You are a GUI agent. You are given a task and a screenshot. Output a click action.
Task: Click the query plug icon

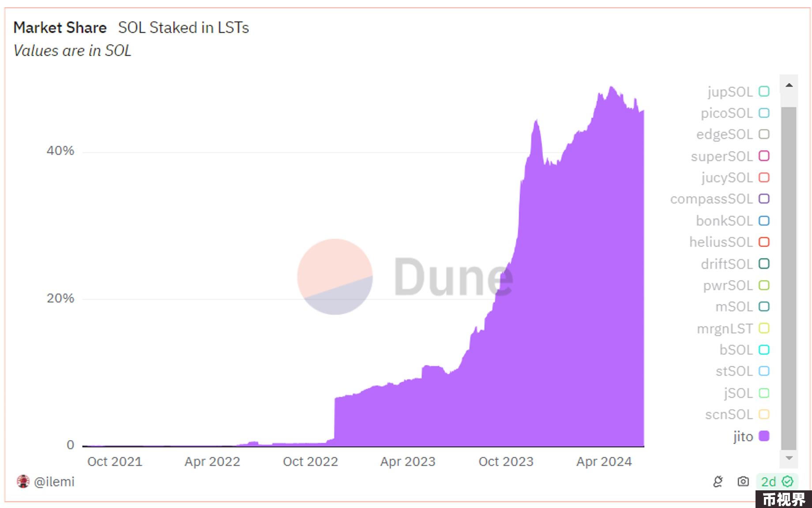pos(718,482)
